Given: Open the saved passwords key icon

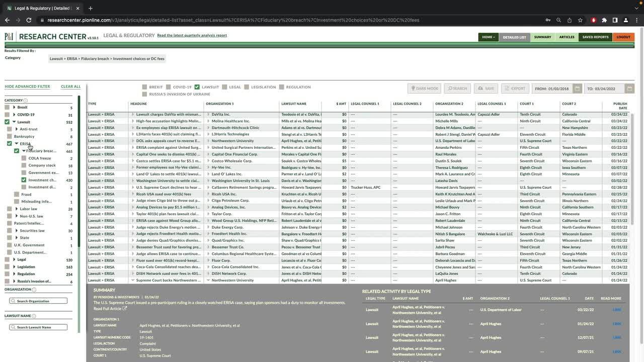Looking at the screenshot, I should pyautogui.click(x=548, y=20).
